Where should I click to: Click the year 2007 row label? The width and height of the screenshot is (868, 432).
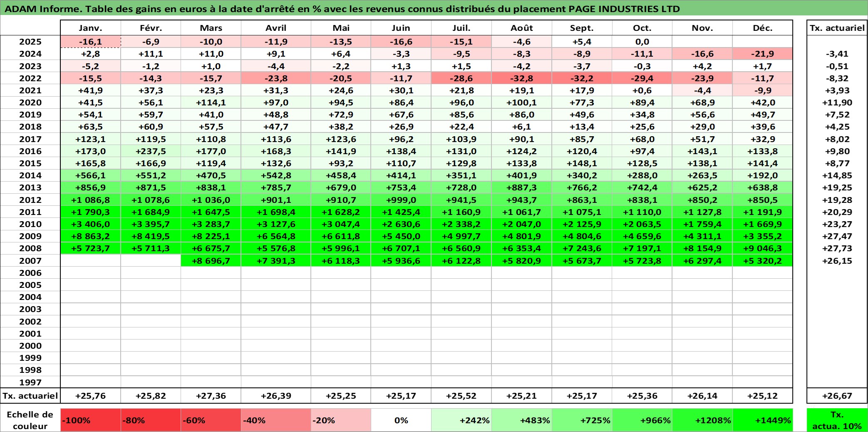[x=30, y=261]
